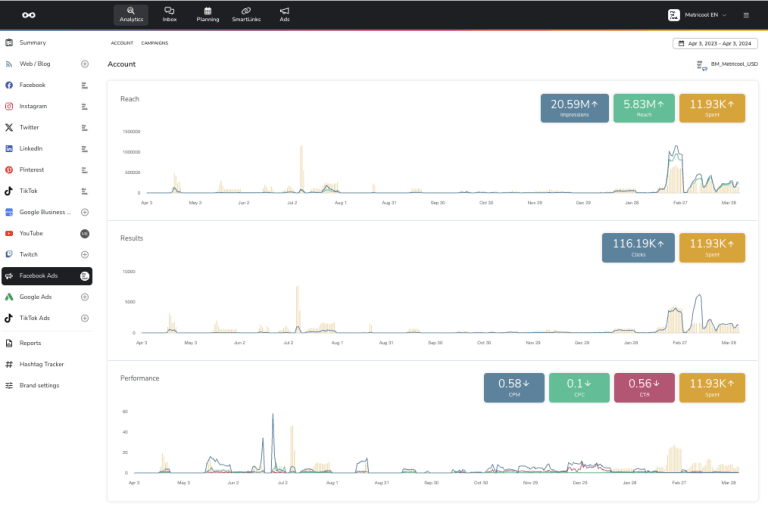
Task: Open Pinterest analytics in the sidebar
Action: 32,170
